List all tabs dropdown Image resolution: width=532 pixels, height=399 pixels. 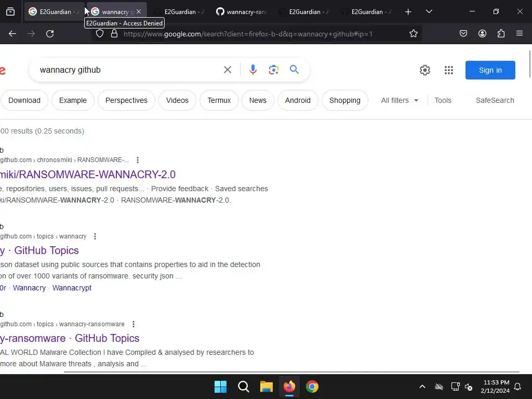(x=429, y=12)
